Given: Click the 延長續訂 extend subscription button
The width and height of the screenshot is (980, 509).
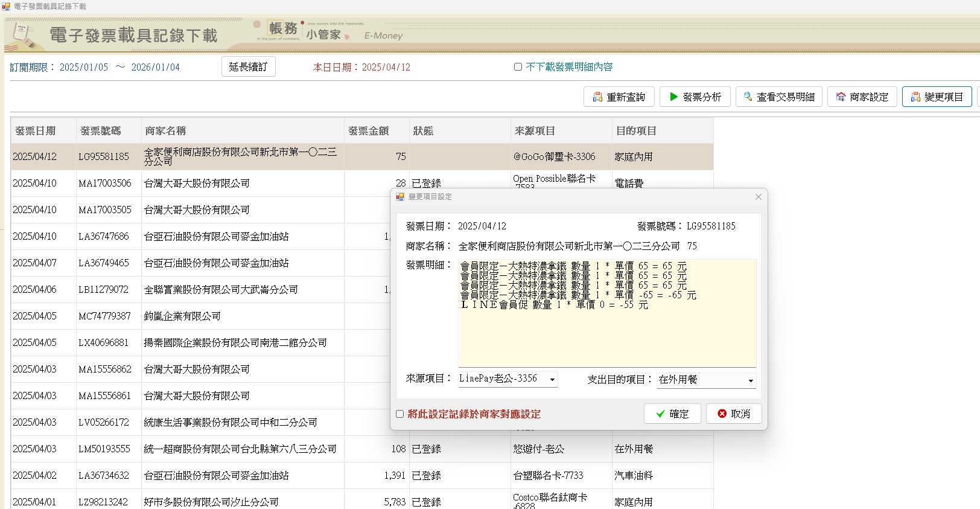Looking at the screenshot, I should click(x=249, y=66).
